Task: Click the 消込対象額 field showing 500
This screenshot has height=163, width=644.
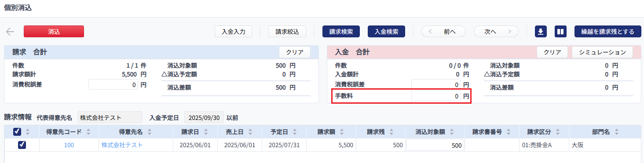Action: (435, 145)
